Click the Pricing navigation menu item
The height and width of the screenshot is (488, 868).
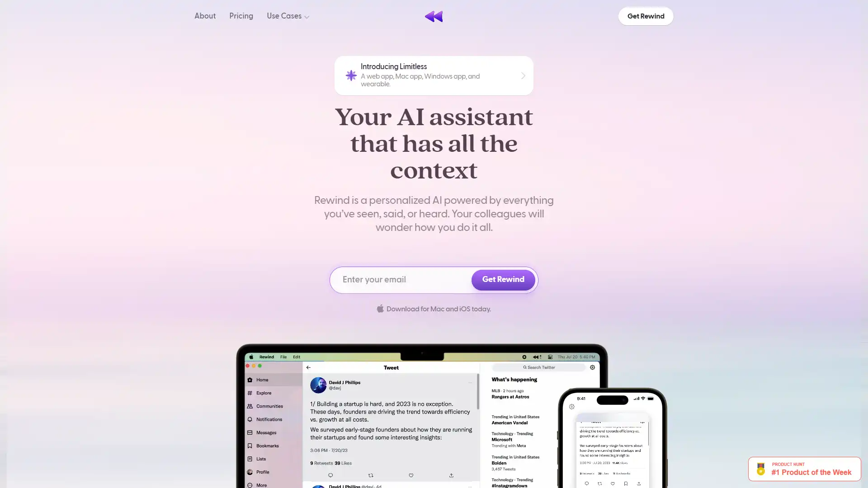(241, 16)
